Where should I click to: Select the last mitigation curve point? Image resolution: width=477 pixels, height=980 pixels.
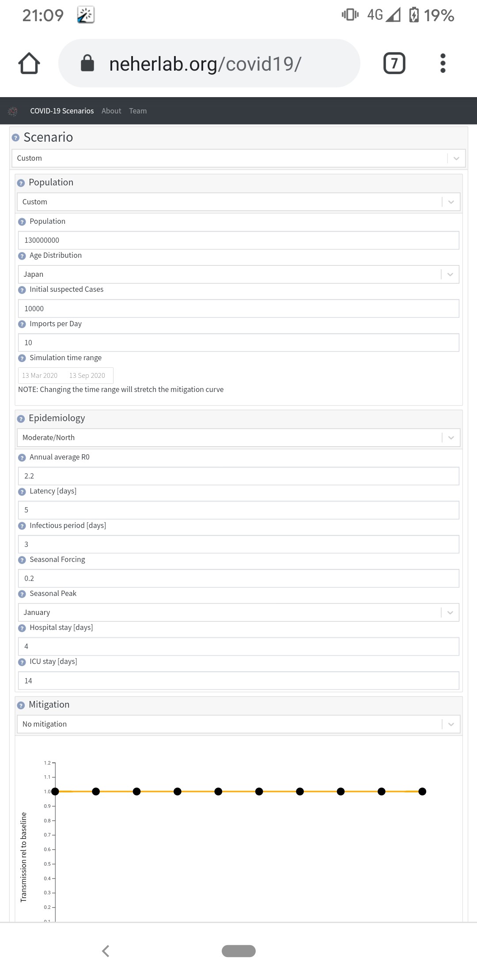[422, 792]
